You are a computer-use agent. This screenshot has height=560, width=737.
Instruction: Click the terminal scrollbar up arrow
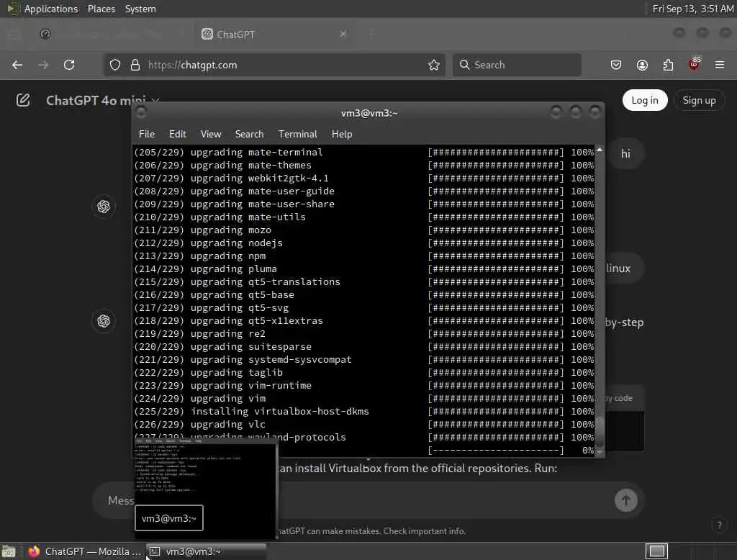click(x=600, y=150)
